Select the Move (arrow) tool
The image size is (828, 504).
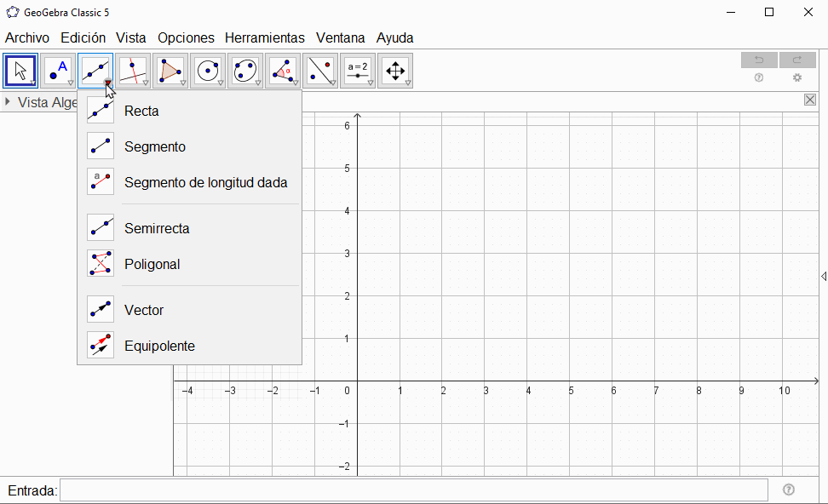tap(20, 71)
